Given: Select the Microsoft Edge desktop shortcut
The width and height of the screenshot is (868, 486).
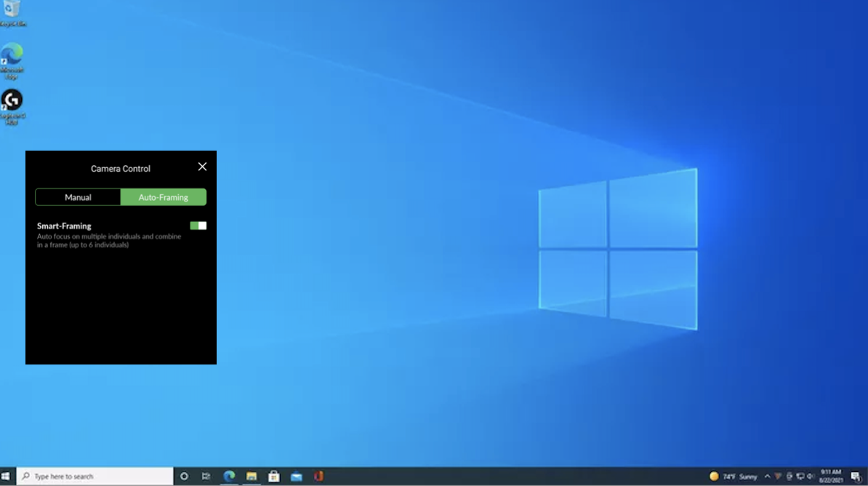Looking at the screenshot, I should click(12, 61).
